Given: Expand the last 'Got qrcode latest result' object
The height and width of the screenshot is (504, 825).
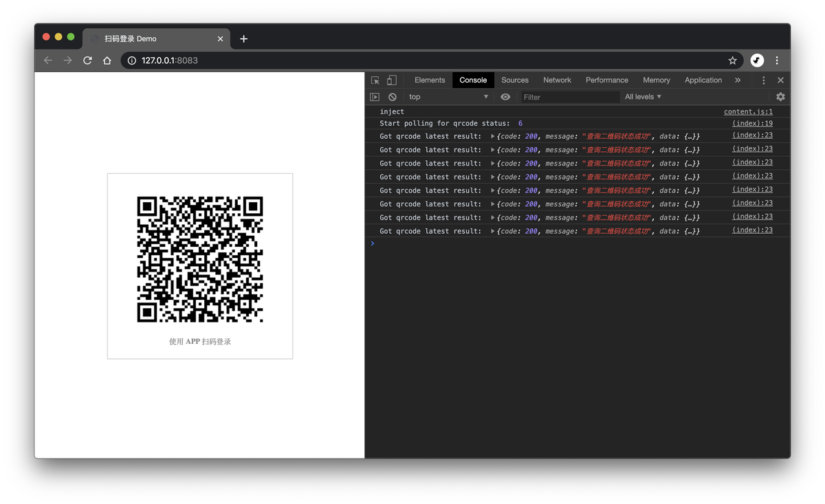Looking at the screenshot, I should point(493,231).
